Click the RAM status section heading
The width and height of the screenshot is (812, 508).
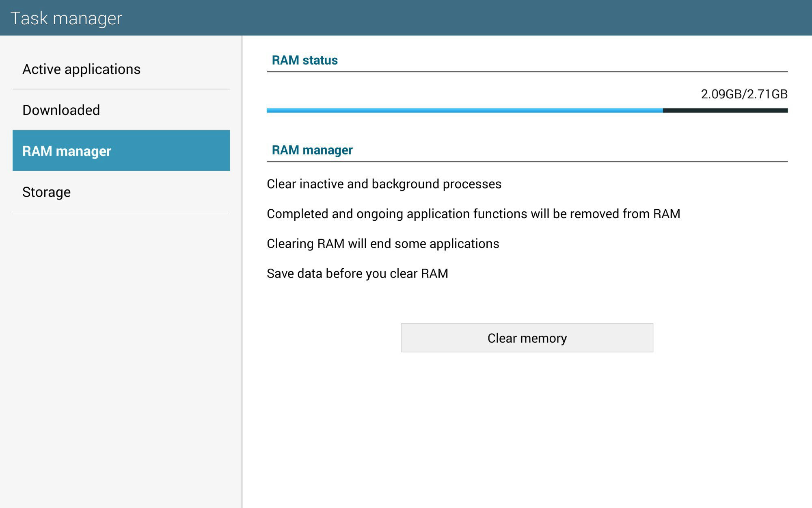click(x=304, y=60)
